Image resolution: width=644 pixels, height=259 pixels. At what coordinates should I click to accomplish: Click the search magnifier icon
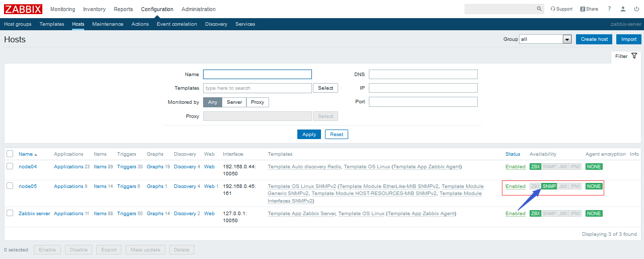pos(539,9)
